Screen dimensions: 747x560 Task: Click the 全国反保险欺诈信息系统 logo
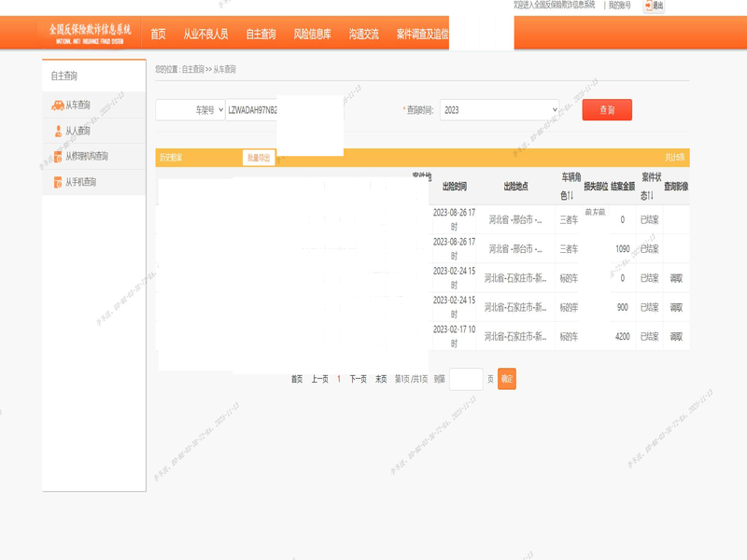(x=90, y=34)
